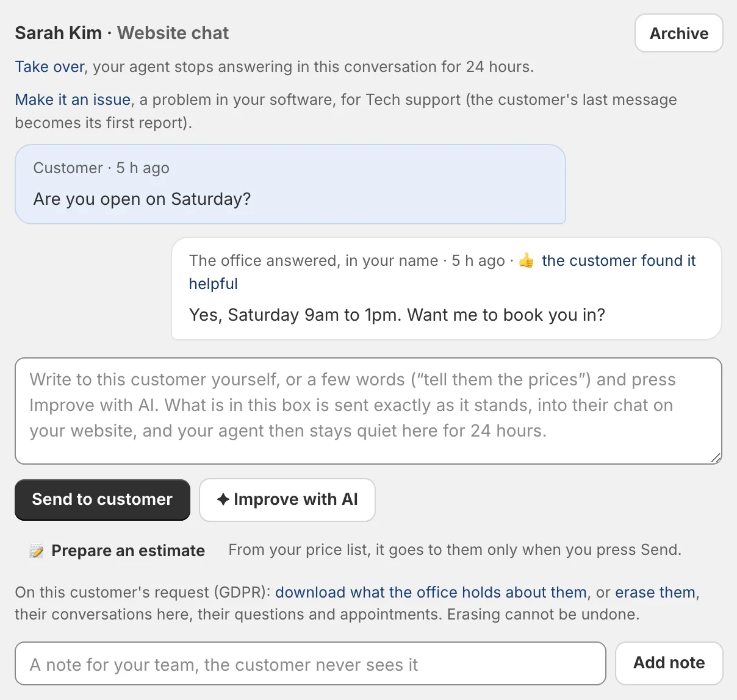Image resolution: width=737 pixels, height=700 pixels.
Task: Click the 'Customer · 5 h ago' label
Action: point(101,168)
